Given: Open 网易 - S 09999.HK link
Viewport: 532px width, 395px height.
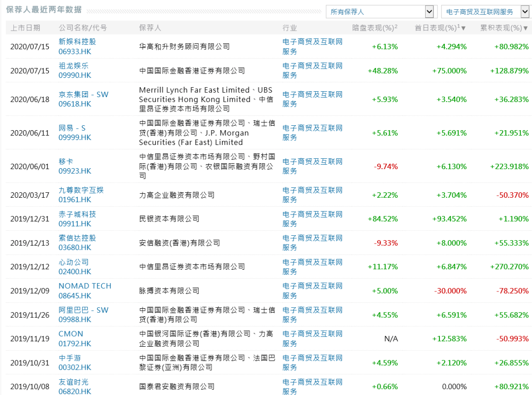Looking at the screenshot, I should tap(75, 133).
